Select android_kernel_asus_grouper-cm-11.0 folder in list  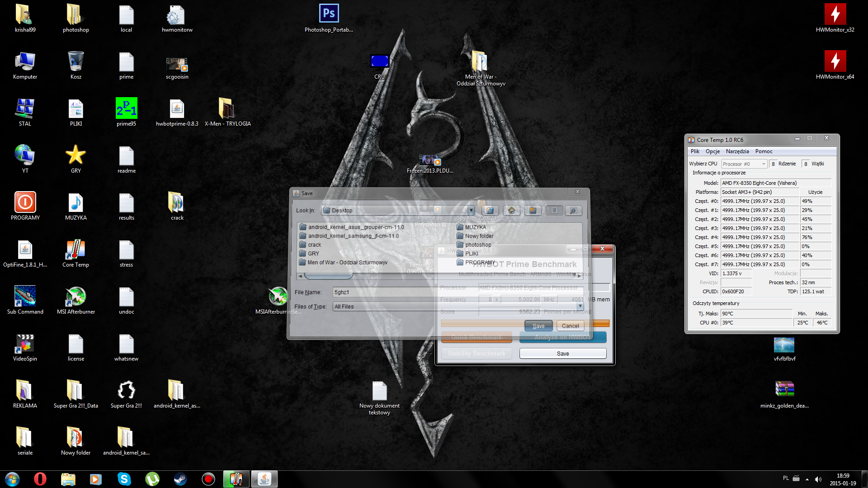[352, 227]
